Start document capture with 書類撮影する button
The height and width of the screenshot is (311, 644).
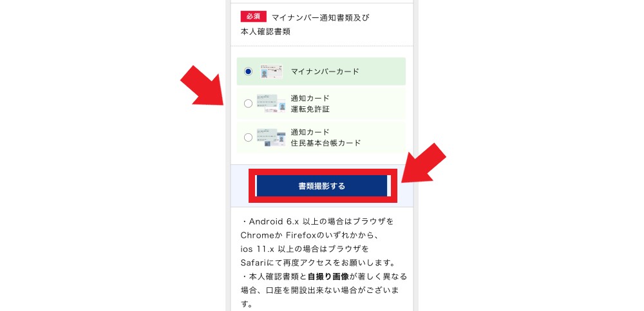(322, 186)
